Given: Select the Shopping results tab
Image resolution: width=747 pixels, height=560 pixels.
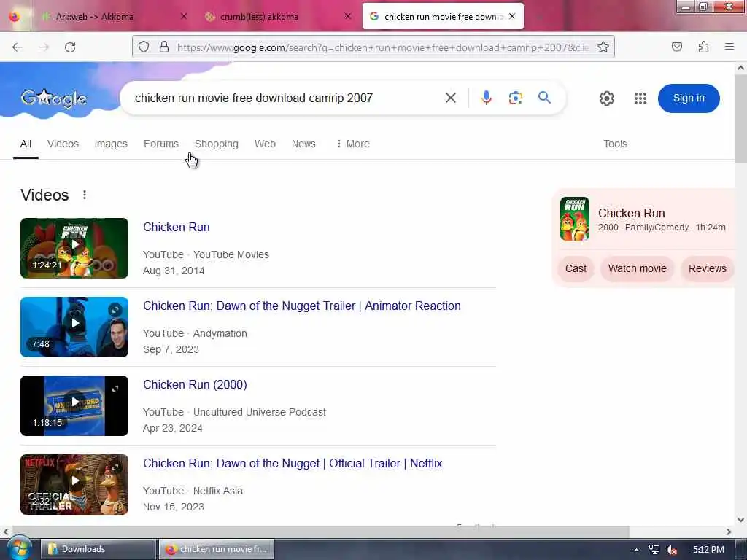Looking at the screenshot, I should (x=216, y=144).
